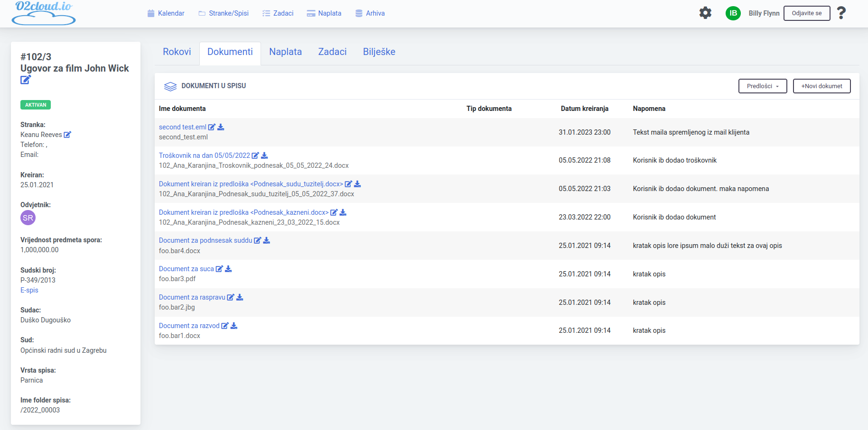Open Kalendar in the top navigation
The width and height of the screenshot is (868, 430).
[166, 13]
